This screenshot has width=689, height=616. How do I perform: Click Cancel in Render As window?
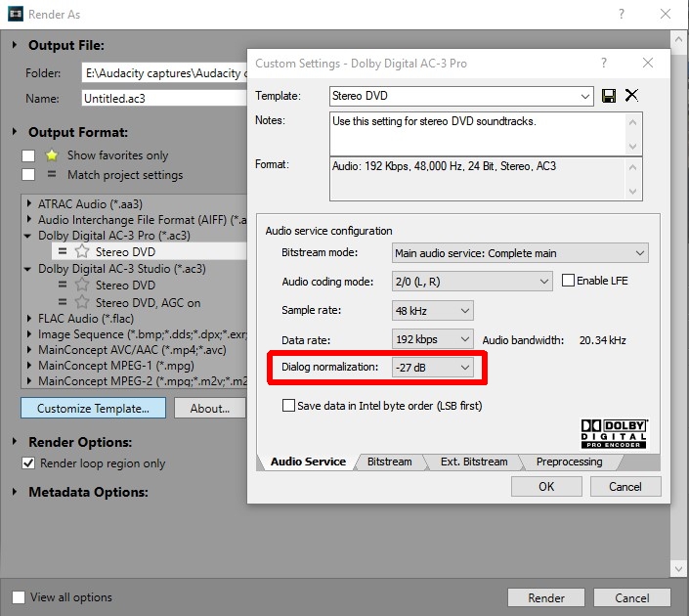tap(632, 598)
